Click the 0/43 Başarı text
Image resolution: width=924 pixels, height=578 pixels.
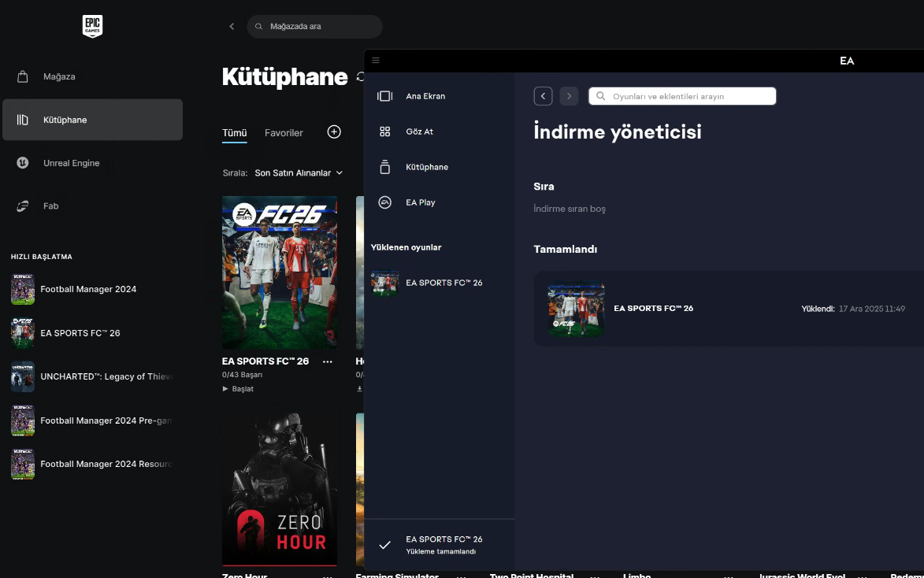(242, 375)
